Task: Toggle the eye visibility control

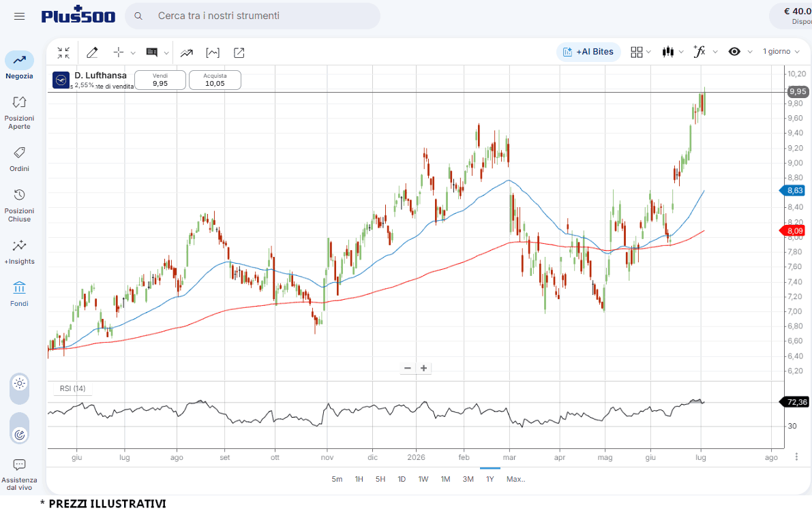Action: pyautogui.click(x=734, y=51)
